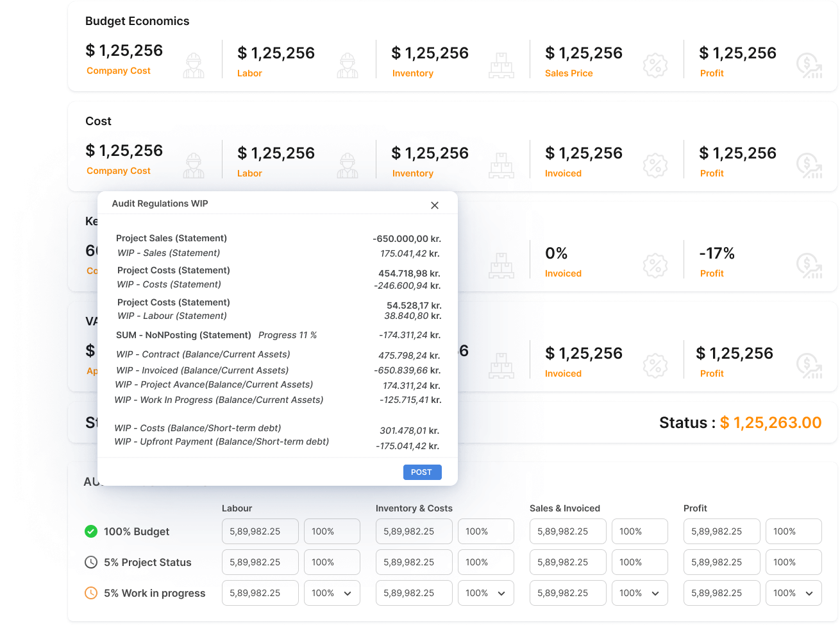Click the Profit icon next to -17%
Screen dimensions: 840x625
[809, 266]
